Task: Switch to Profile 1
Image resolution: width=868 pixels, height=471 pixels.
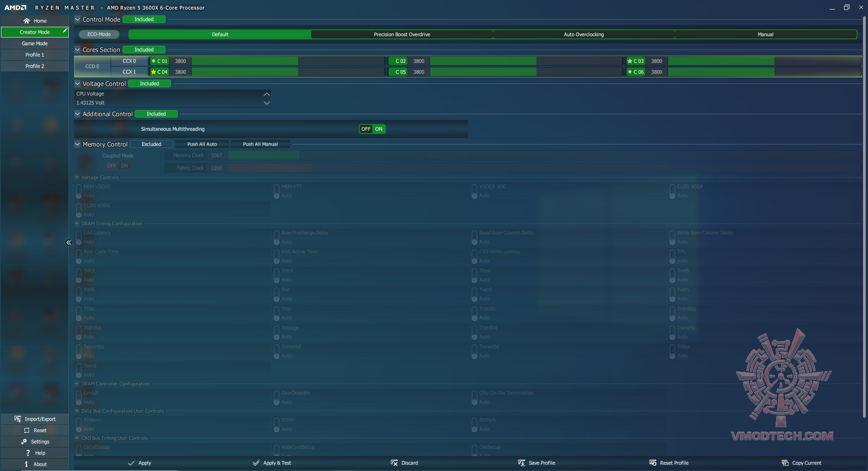Action: click(35, 55)
